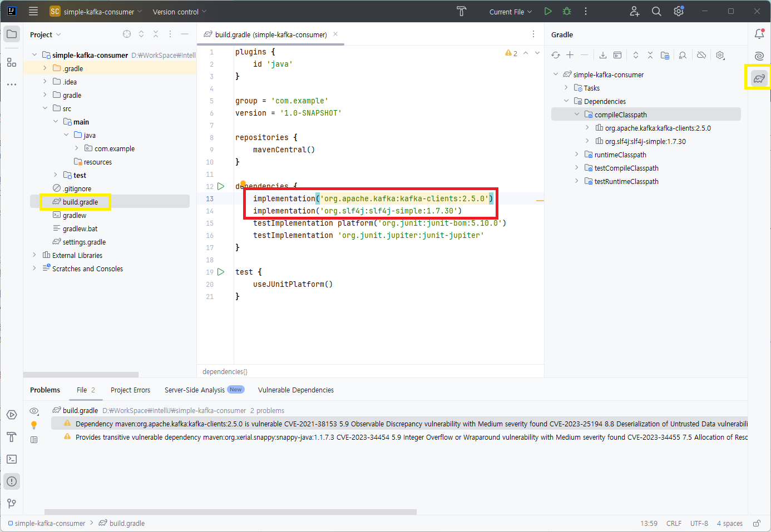Viewport: 771px width, 532px height.
Task: Reload all Gradle projects
Action: tap(556, 55)
